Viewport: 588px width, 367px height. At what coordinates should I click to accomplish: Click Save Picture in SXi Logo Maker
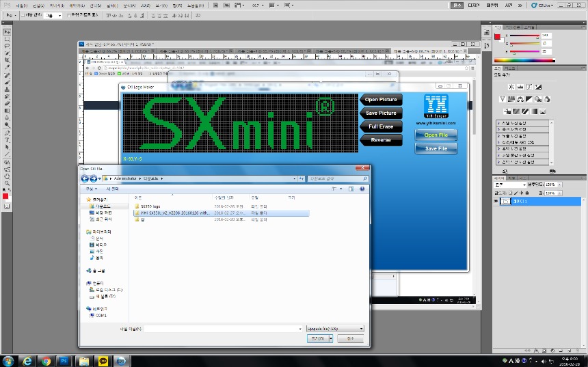(381, 113)
